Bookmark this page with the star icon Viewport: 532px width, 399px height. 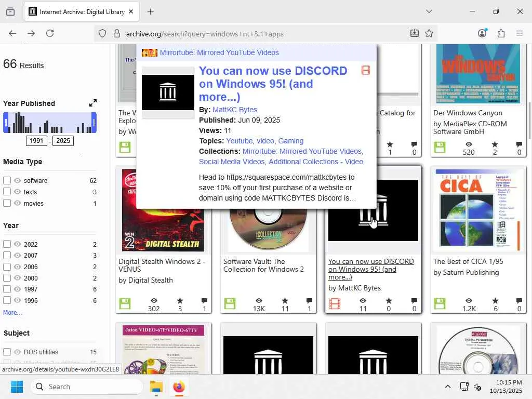429,33
